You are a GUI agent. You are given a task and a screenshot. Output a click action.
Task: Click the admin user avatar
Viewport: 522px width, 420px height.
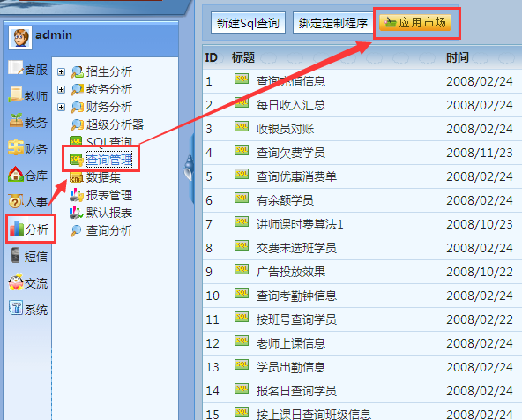coord(20,38)
